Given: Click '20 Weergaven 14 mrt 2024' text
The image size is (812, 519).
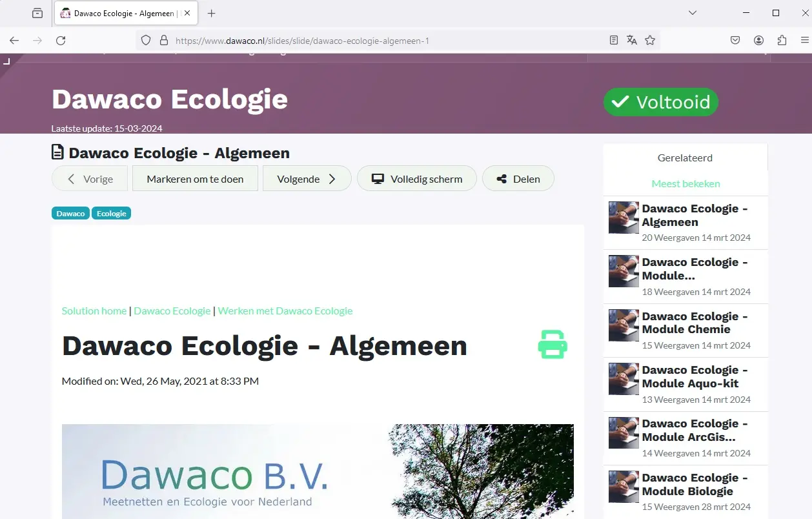Looking at the screenshot, I should click(x=696, y=238).
